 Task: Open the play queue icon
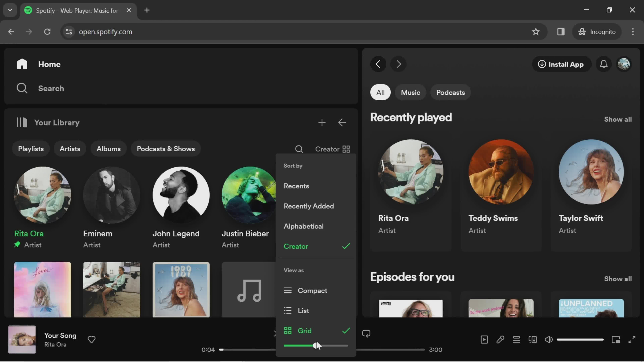516,340
